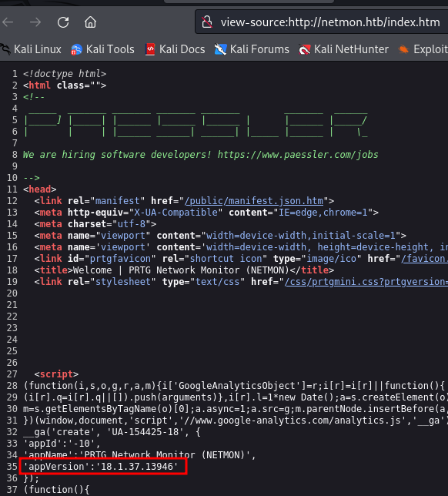This screenshot has height=496, width=448.
Task: Click the html class="" line
Action: point(65,85)
